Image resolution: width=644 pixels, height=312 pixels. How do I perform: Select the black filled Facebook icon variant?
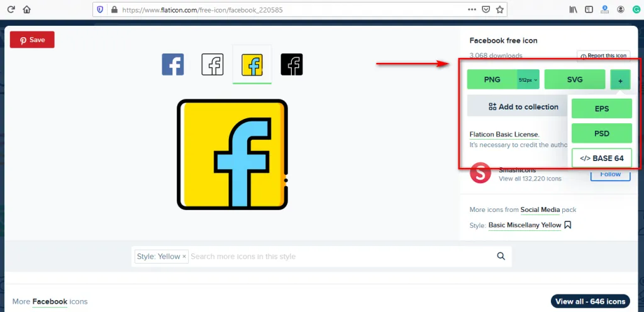pos(292,64)
